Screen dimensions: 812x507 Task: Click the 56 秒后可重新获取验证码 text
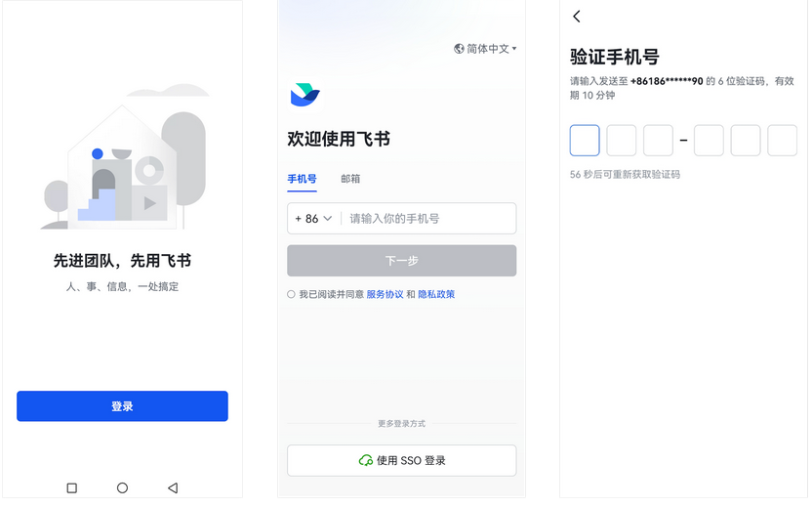pos(625,175)
